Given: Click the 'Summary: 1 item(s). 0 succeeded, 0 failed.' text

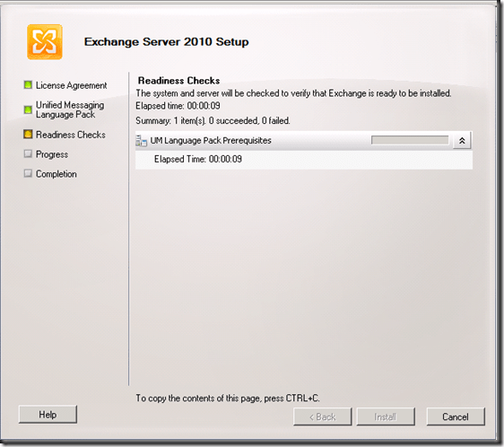Looking at the screenshot, I should 213,120.
